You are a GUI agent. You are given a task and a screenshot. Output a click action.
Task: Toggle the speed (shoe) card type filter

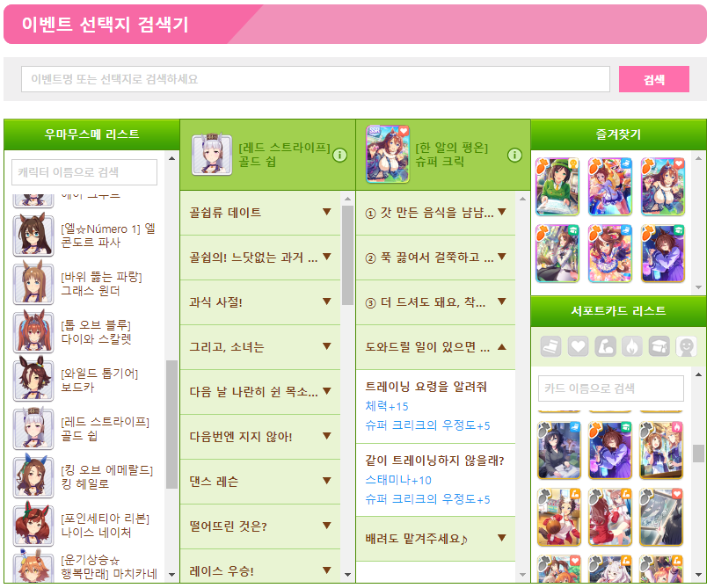click(x=550, y=347)
